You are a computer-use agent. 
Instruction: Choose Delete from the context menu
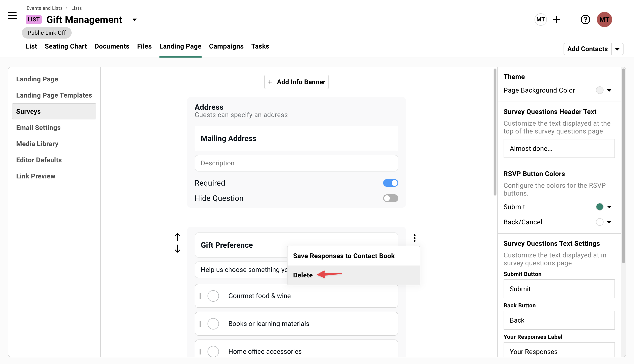point(303,275)
